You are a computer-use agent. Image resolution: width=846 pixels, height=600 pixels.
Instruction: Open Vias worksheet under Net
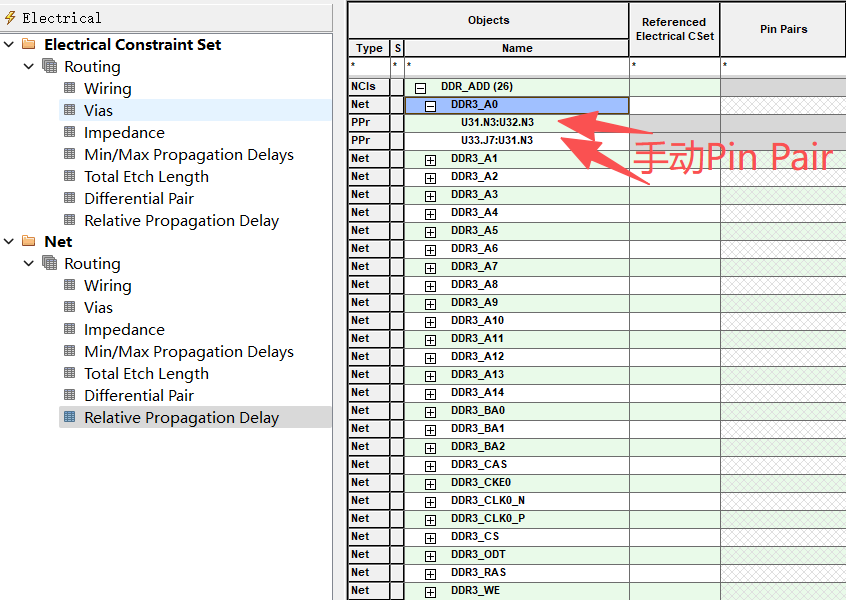(x=98, y=308)
